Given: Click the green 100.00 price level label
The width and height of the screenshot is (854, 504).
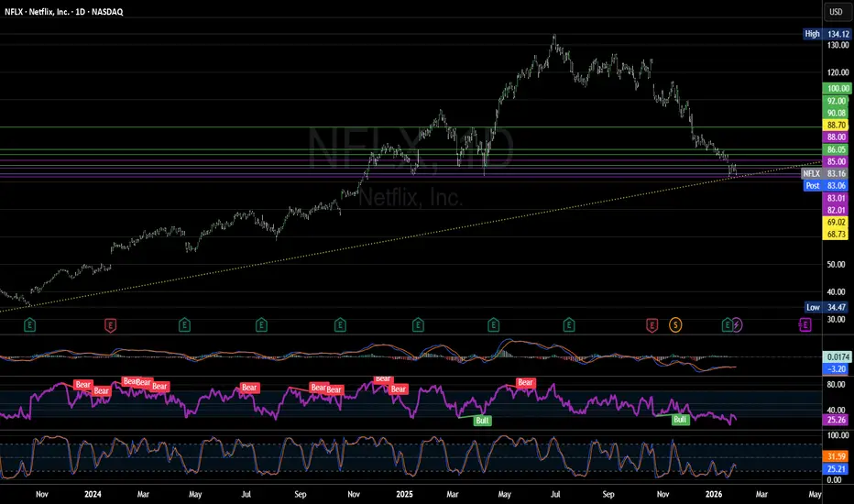Looking at the screenshot, I should tap(837, 88).
